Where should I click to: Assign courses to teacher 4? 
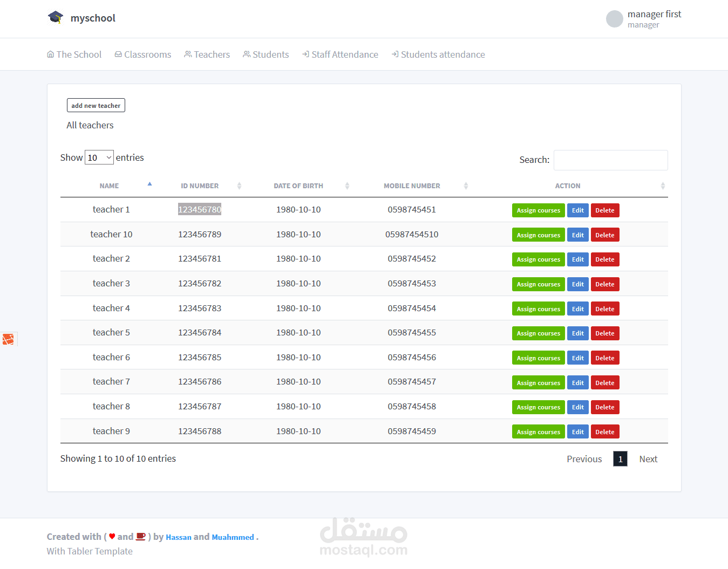point(539,309)
